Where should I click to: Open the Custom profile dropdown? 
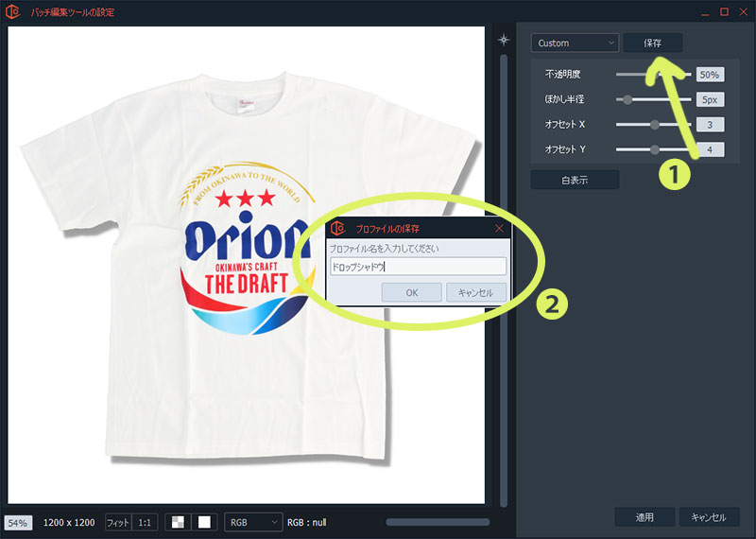[575, 43]
